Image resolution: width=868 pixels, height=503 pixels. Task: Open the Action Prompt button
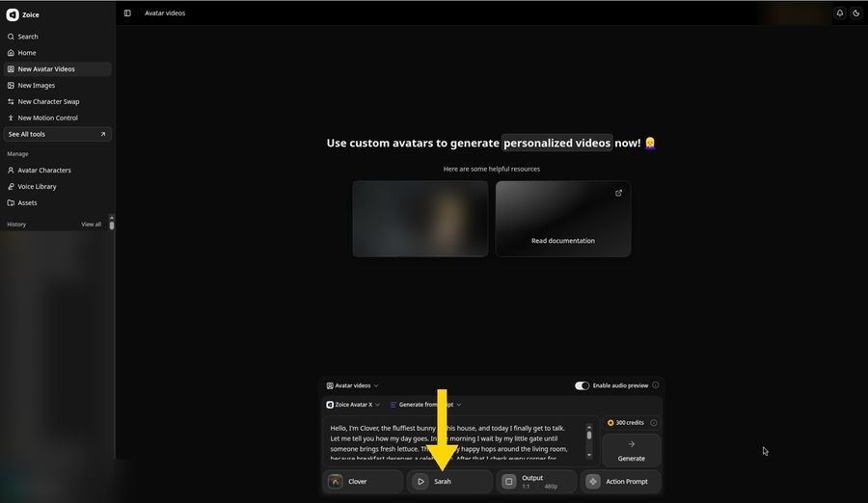620,482
